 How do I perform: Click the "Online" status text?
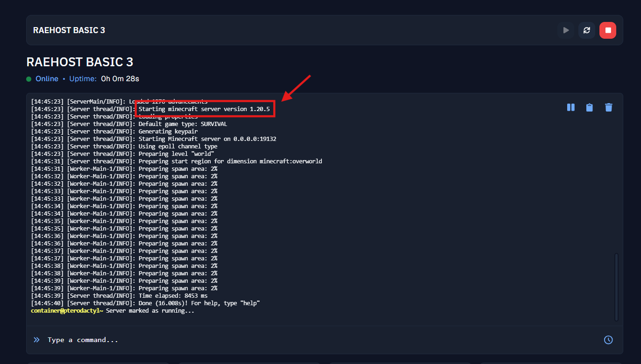click(x=47, y=79)
